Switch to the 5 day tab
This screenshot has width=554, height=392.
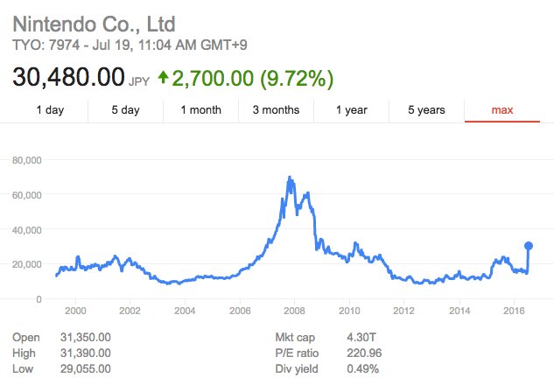125,110
